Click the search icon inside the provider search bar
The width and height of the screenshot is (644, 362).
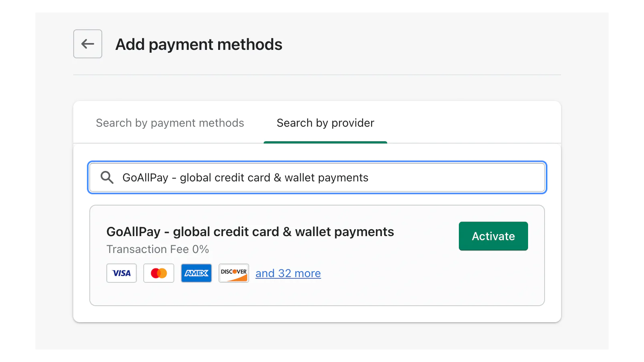(x=107, y=177)
